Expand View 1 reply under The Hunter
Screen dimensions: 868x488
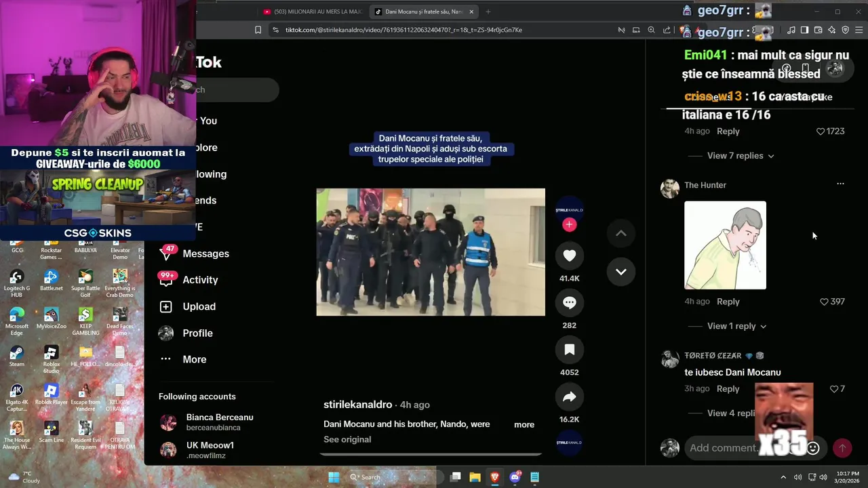click(736, 326)
